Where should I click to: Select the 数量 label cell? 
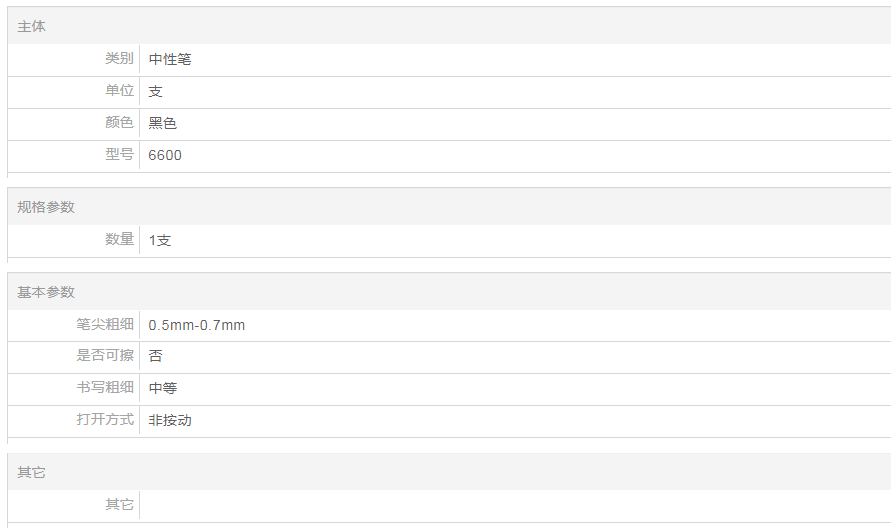(x=119, y=239)
